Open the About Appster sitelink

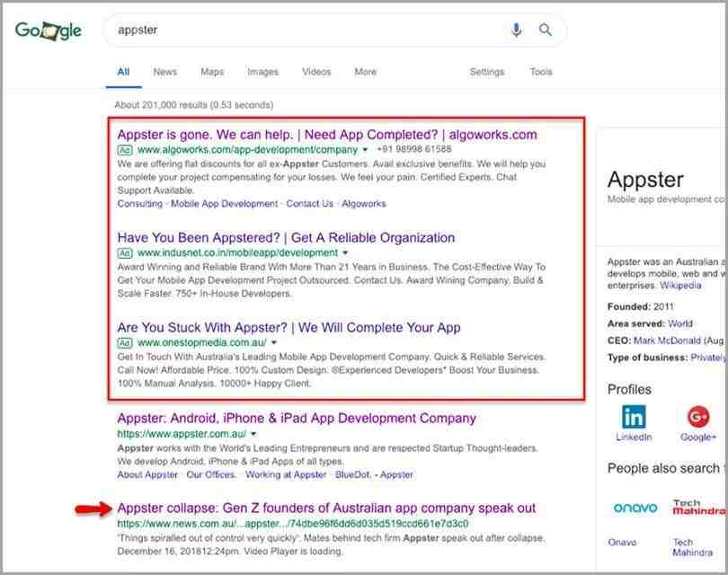coord(147,474)
